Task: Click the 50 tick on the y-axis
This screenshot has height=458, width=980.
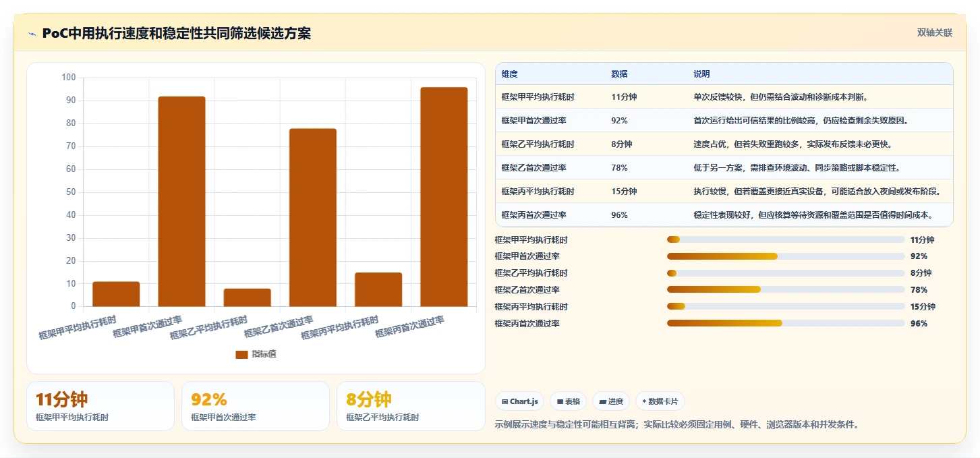Action: point(71,192)
